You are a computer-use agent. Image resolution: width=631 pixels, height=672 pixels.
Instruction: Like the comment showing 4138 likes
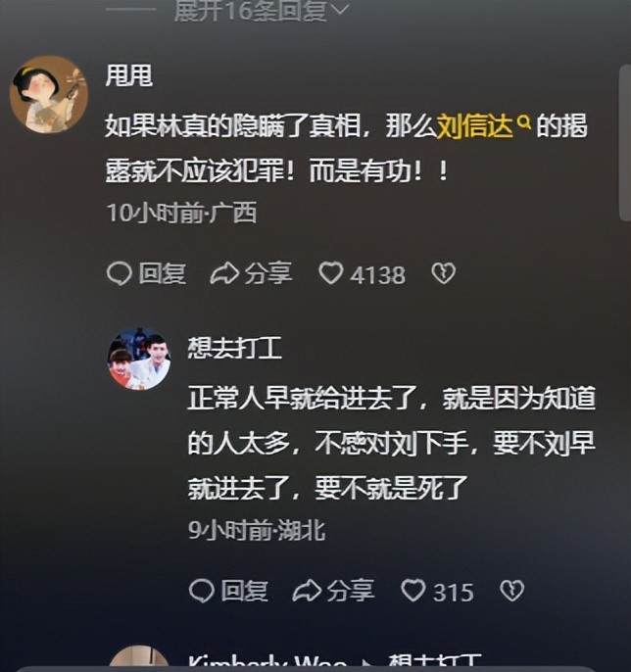[331, 273]
